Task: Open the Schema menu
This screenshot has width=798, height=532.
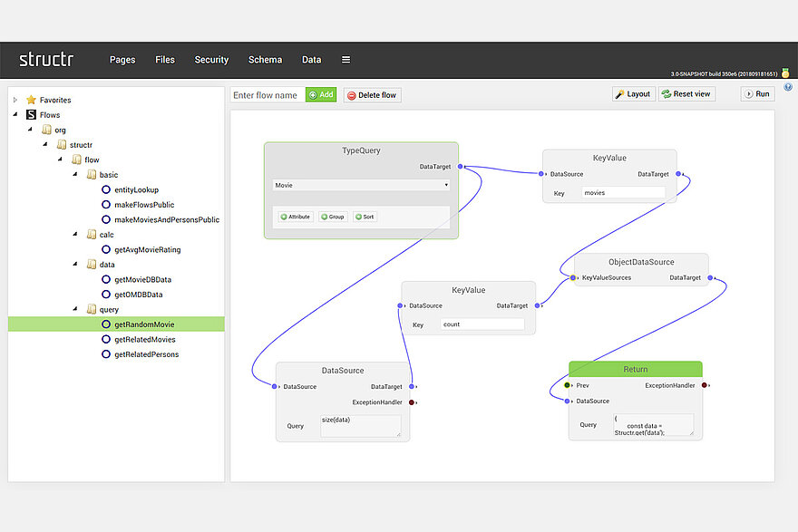Action: click(265, 60)
